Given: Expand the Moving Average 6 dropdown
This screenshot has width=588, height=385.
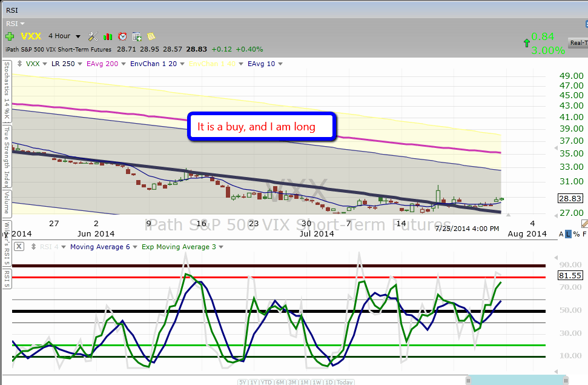Looking at the screenshot, I should click(x=133, y=247).
